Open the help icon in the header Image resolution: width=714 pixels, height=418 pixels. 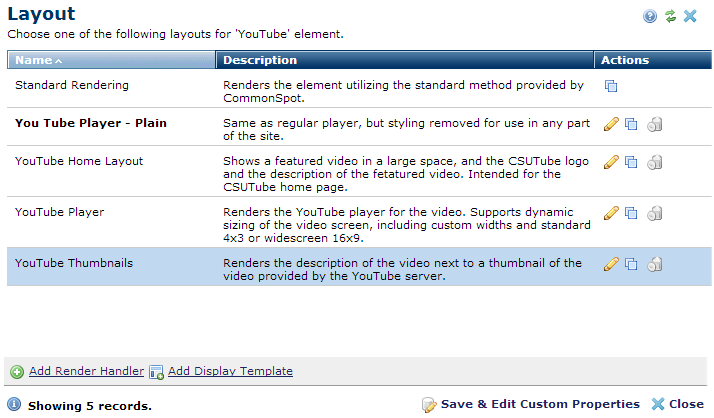[651, 16]
